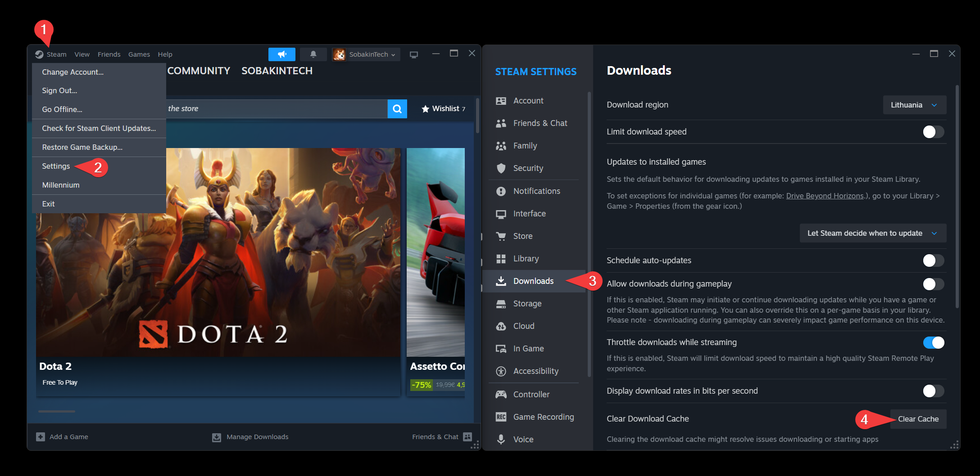Open the Let Steam decide when to update dropdown
Image resolution: width=980 pixels, height=476 pixels.
pos(872,234)
